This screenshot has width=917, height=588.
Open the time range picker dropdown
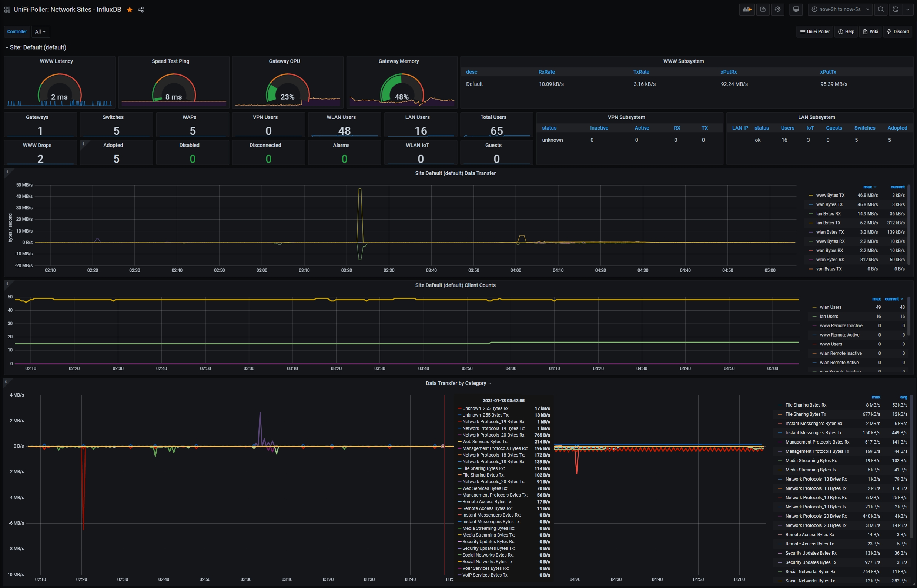click(840, 10)
